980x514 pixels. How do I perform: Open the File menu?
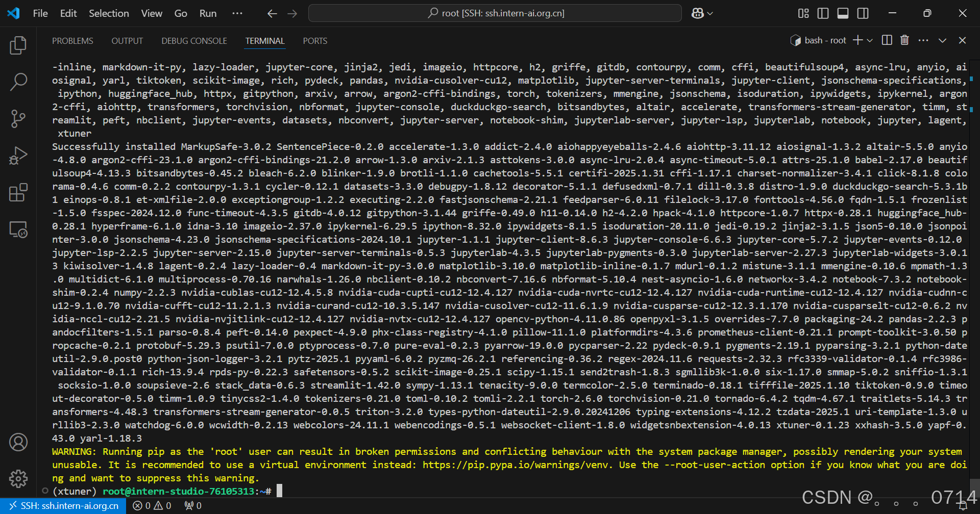click(40, 13)
